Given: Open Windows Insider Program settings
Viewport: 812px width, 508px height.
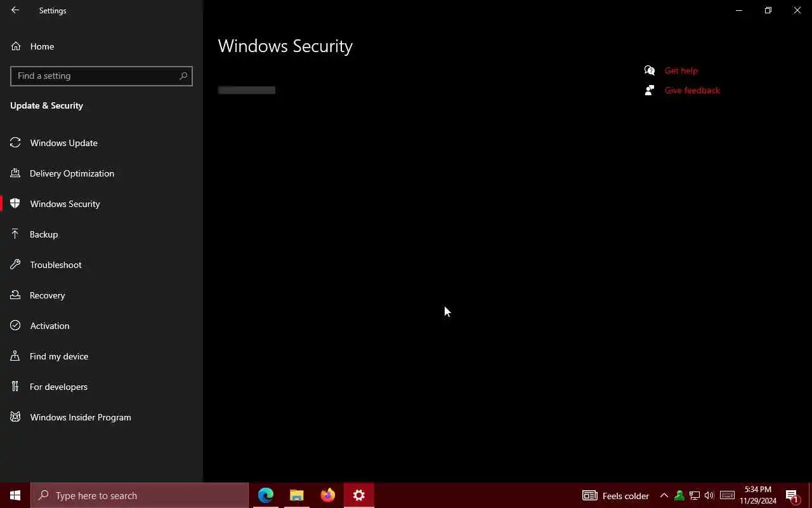Looking at the screenshot, I should tap(101, 417).
